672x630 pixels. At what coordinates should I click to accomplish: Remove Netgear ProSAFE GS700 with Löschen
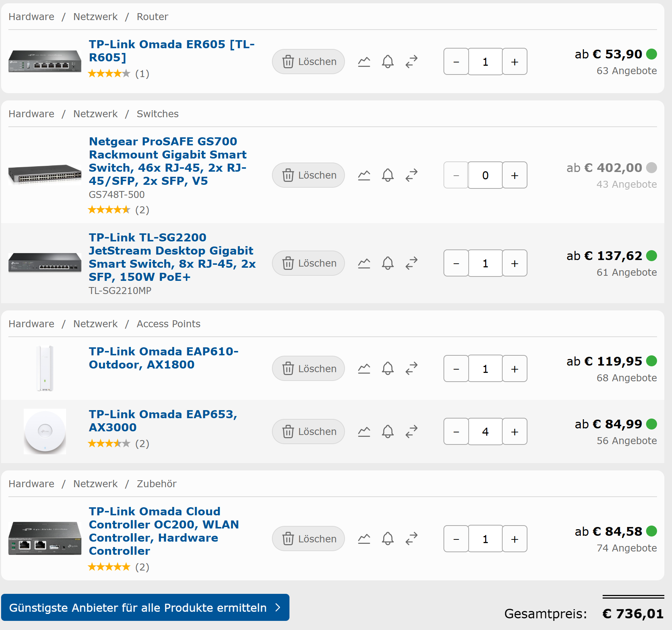click(308, 175)
